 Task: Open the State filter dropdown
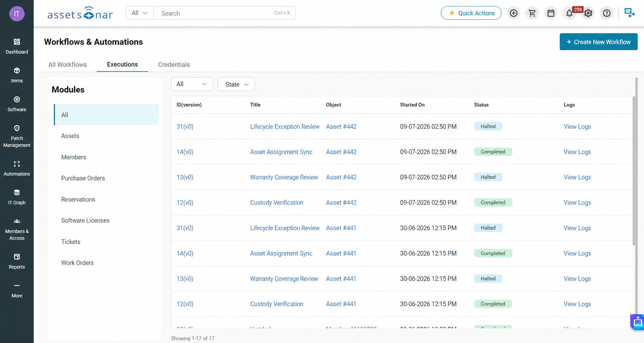point(236,84)
